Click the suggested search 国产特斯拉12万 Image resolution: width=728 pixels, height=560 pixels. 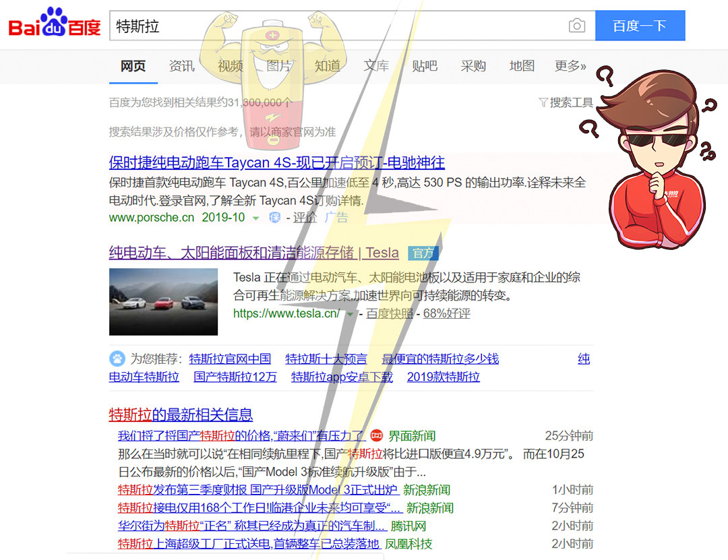[235, 377]
